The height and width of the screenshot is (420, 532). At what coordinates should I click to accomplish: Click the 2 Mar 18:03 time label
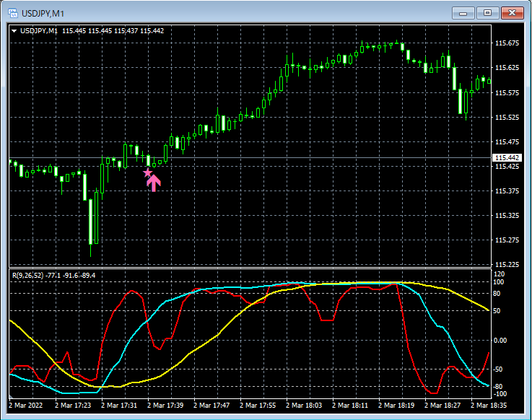304,405
